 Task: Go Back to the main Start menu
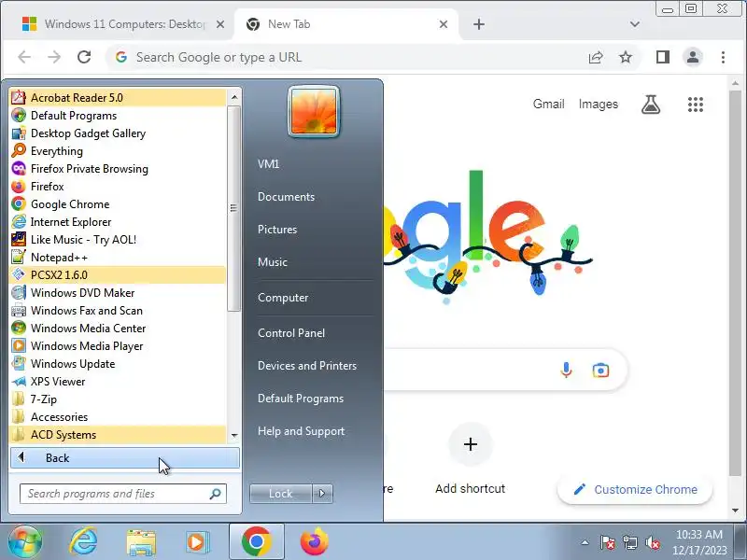click(125, 457)
